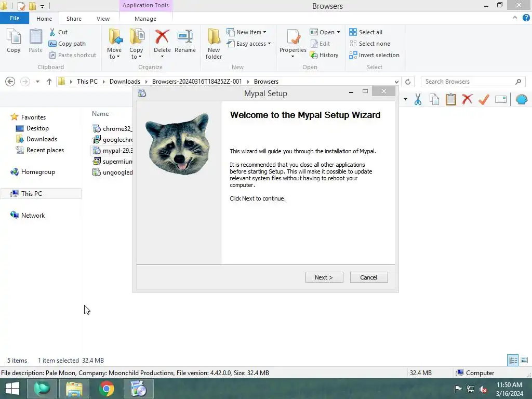Screen dimensions: 532x399
Task: Click Cancel in the Mypal Setup wizard
Action: pyautogui.click(x=369, y=277)
